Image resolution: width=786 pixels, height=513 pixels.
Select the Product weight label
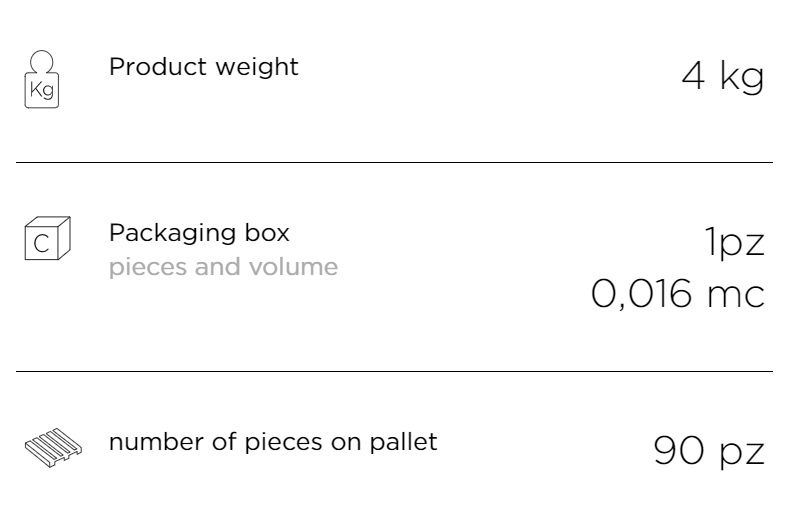[x=204, y=68]
